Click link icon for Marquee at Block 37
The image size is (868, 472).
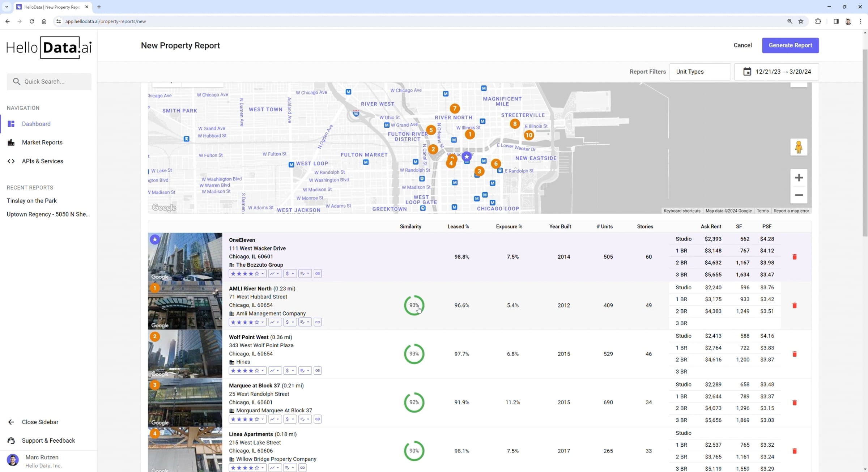tap(318, 419)
